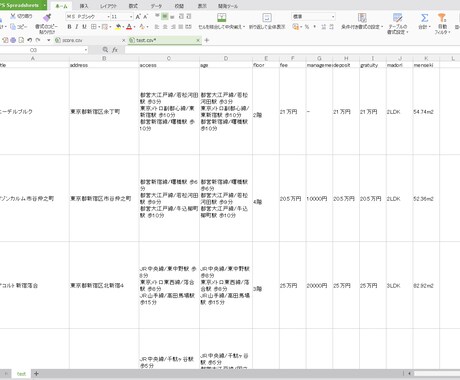Click the horizontal scrollbar left arrow

pos(409,374)
